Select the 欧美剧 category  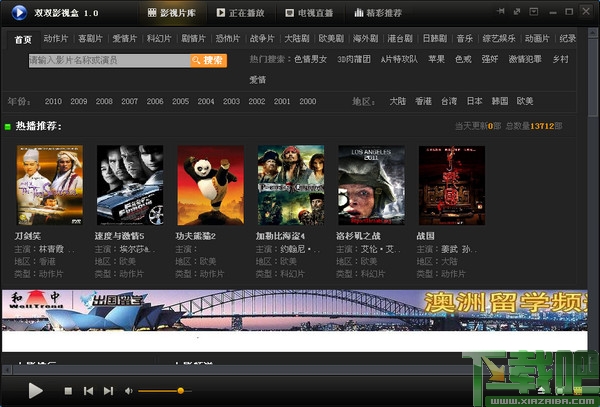331,39
